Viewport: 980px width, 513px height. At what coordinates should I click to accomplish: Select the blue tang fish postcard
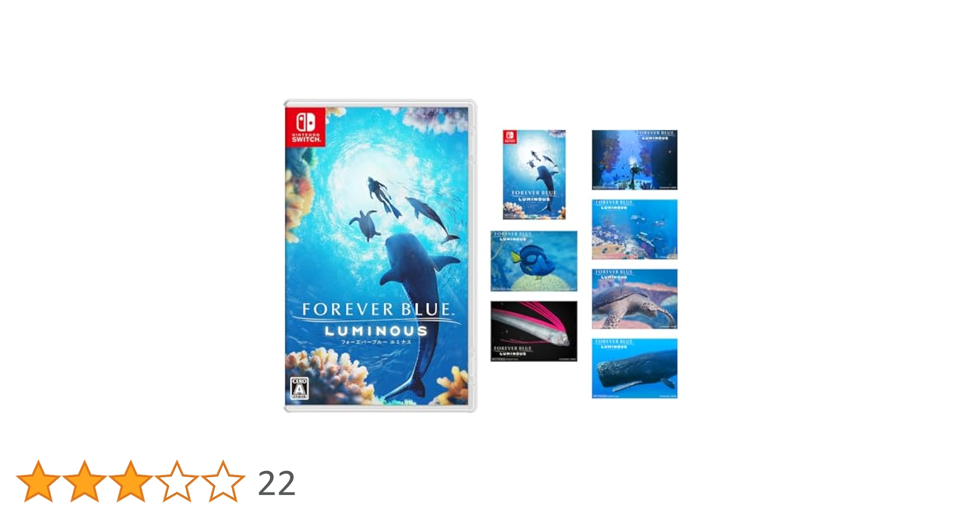[534, 261]
